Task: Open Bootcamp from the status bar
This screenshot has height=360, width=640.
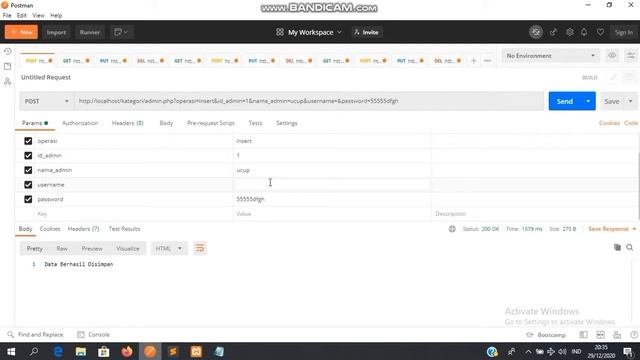Action: coord(546,335)
